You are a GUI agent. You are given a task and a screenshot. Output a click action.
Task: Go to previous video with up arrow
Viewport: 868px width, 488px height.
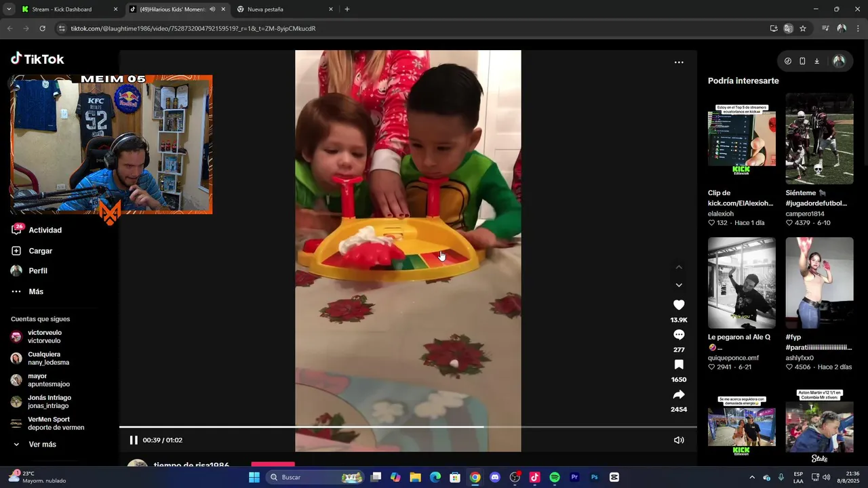coord(679,267)
